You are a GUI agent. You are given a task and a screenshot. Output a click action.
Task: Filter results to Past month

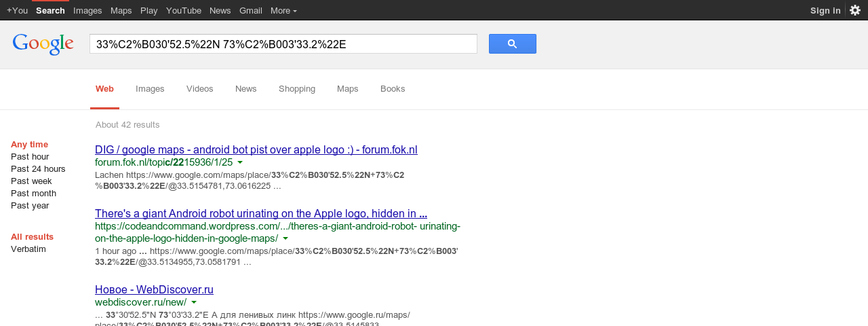tap(33, 194)
